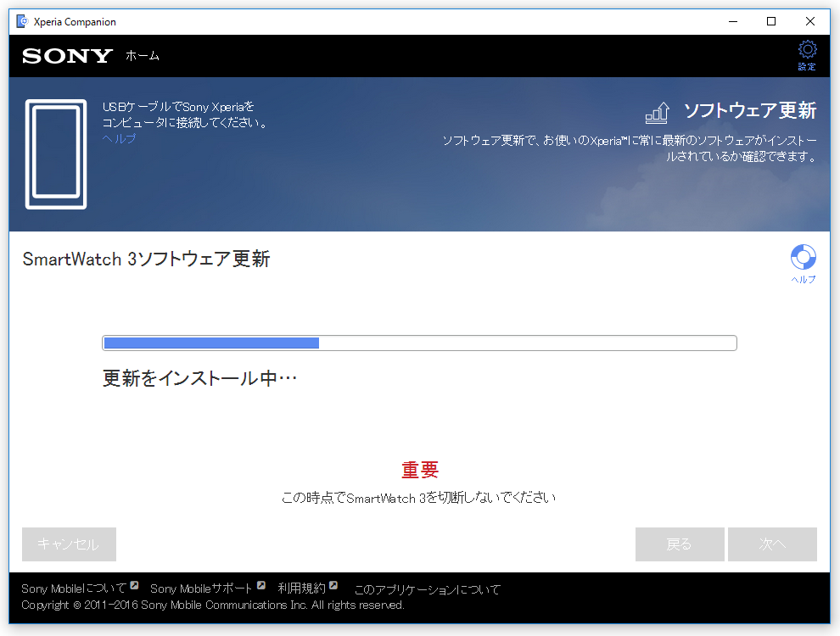The width and height of the screenshot is (840, 636).
Task: Click the 戻る button
Action: [680, 544]
